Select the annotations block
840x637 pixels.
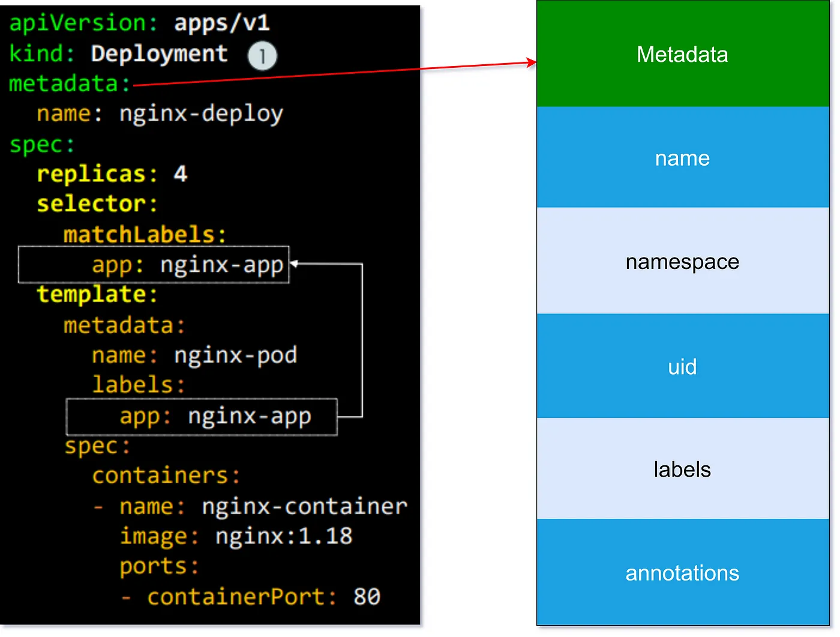coord(682,573)
